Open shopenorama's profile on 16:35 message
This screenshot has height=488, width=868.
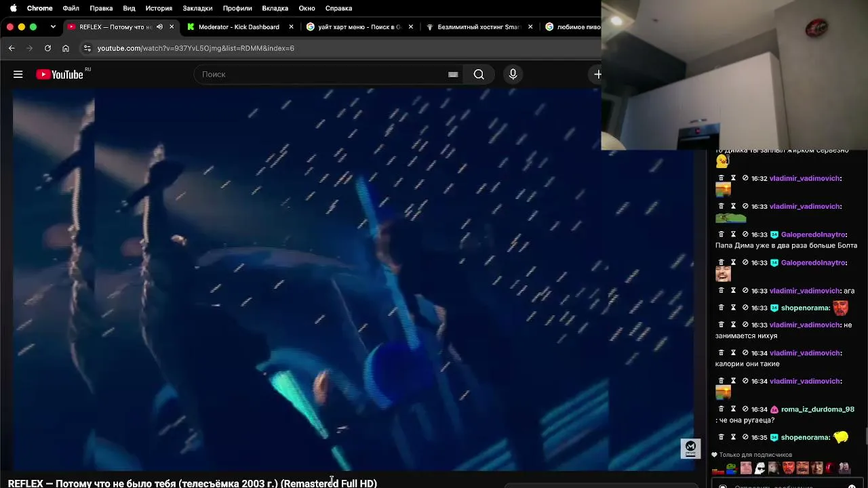(806, 437)
